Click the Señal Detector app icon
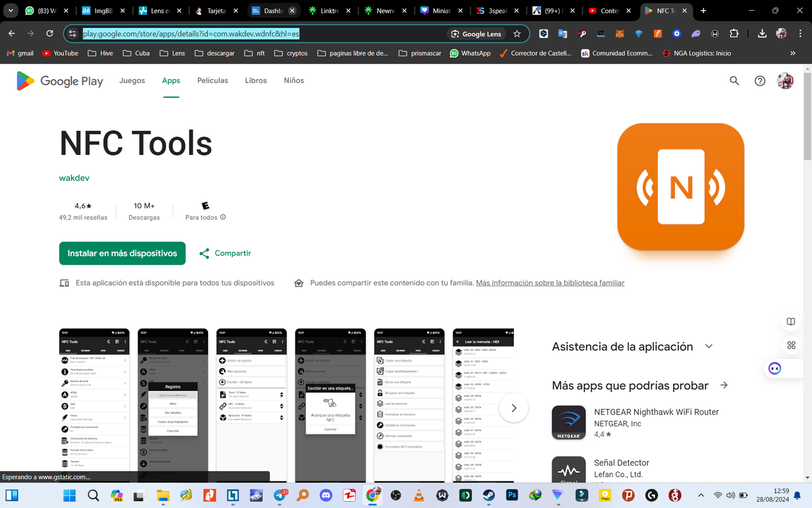Image resolution: width=812 pixels, height=508 pixels. point(568,469)
